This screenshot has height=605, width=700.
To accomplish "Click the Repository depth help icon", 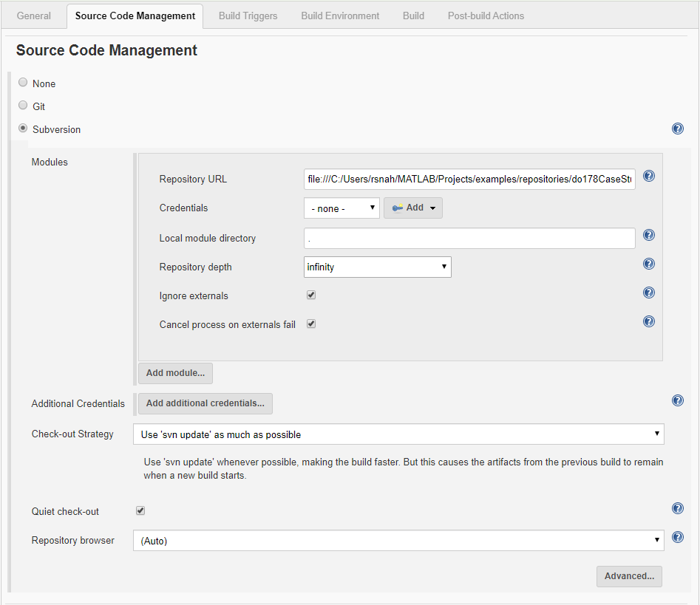I will pos(648,264).
